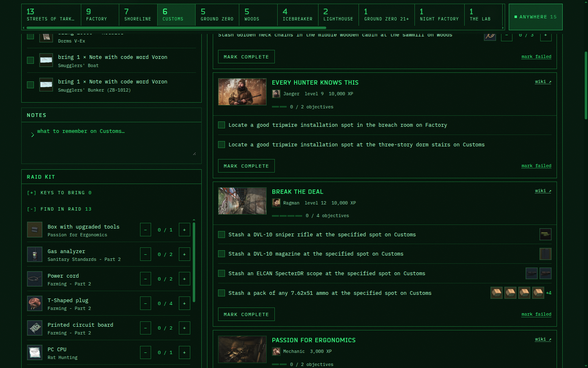Click the Break the Deal progress bar
This screenshot has width=588, height=368.
tap(287, 215)
